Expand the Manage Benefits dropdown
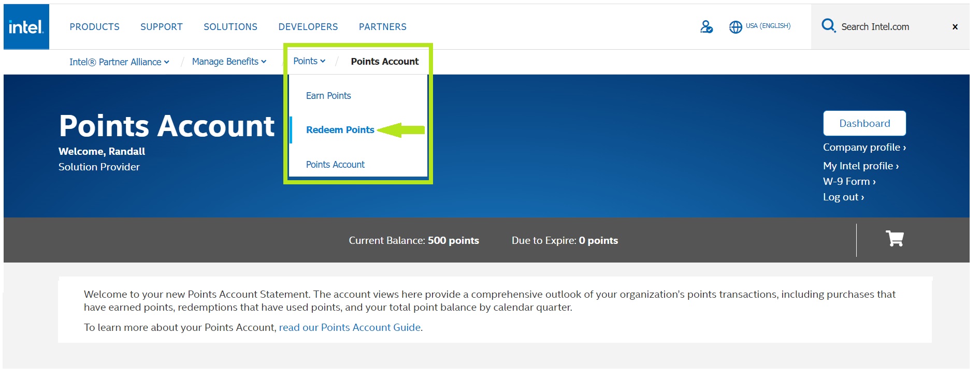Viewport: 980px width, 378px height. (x=229, y=62)
